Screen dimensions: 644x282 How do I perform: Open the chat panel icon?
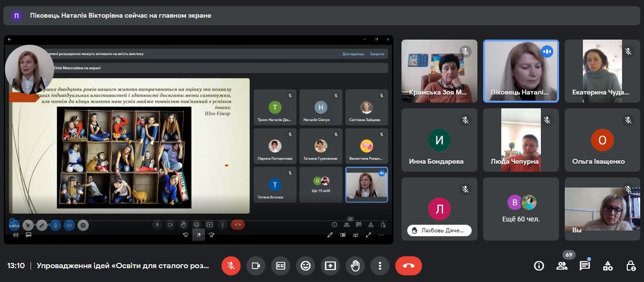coord(585,266)
